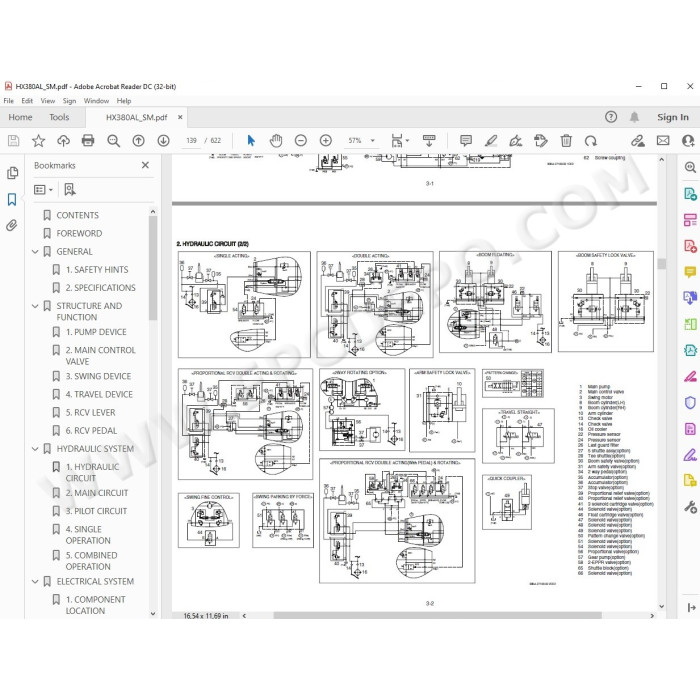Go to previous page arrow
The image size is (700, 700).
click(138, 141)
